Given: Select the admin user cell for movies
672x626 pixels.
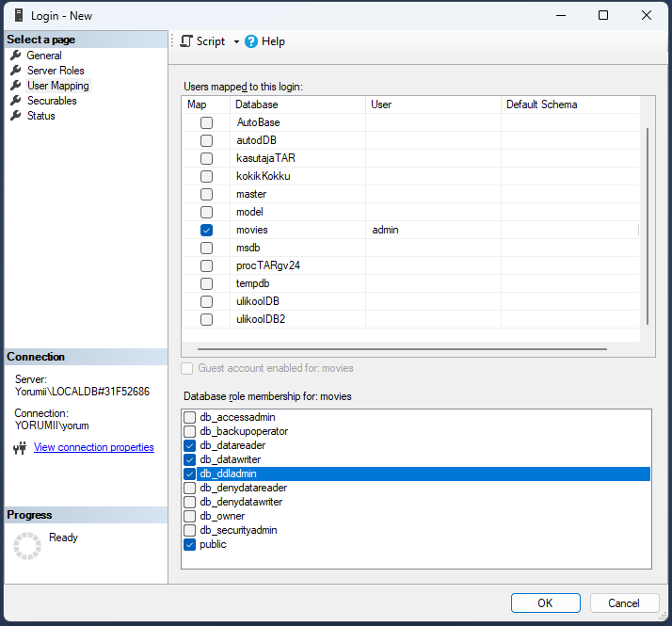Looking at the screenshot, I should coord(433,231).
